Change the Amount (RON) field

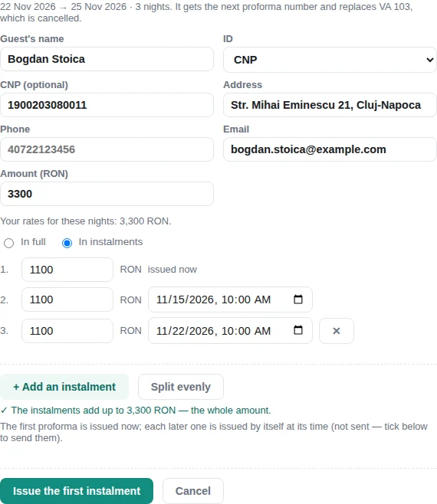point(107,194)
